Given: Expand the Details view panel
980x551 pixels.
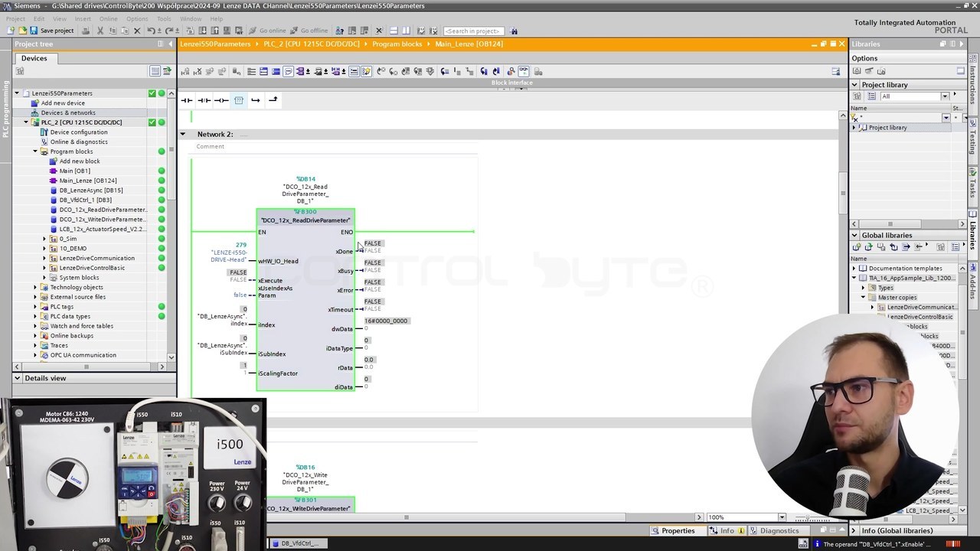Looking at the screenshot, I should 17,378.
